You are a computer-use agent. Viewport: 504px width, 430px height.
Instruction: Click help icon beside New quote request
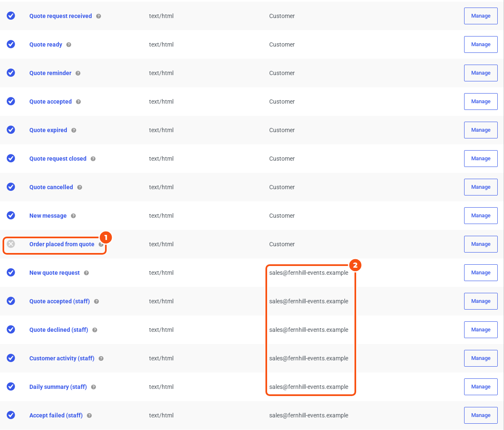tap(87, 273)
